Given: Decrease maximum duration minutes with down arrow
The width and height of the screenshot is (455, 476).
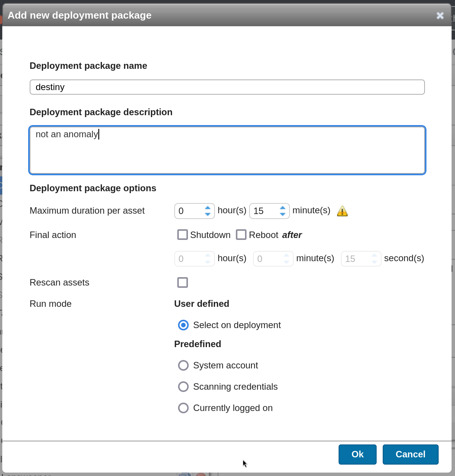Looking at the screenshot, I should [283, 214].
